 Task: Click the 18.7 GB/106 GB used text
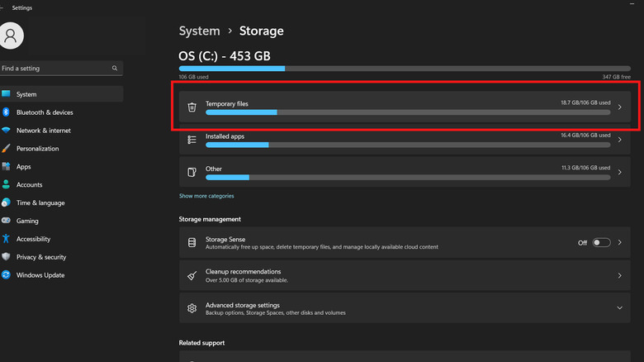click(x=585, y=102)
